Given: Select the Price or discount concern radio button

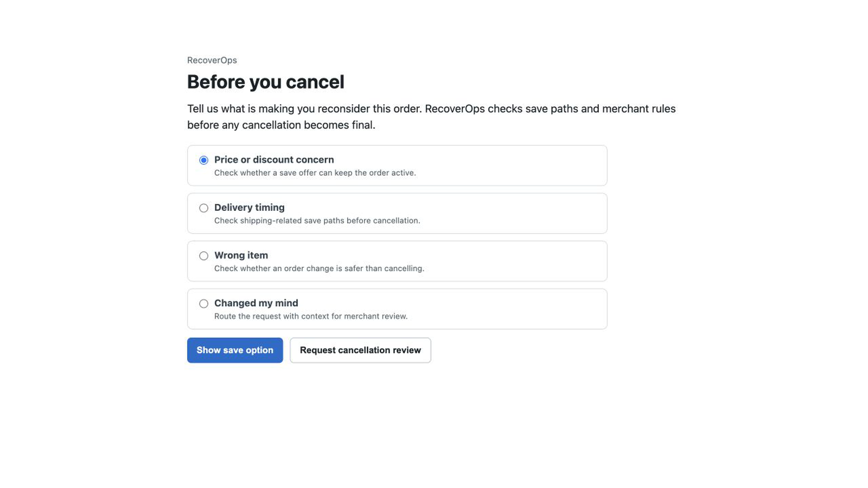Looking at the screenshot, I should click(203, 160).
